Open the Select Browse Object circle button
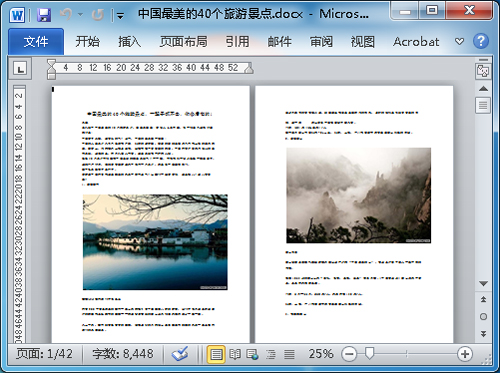Image resolution: width=500 pixels, height=373 pixels. pyautogui.click(x=483, y=316)
